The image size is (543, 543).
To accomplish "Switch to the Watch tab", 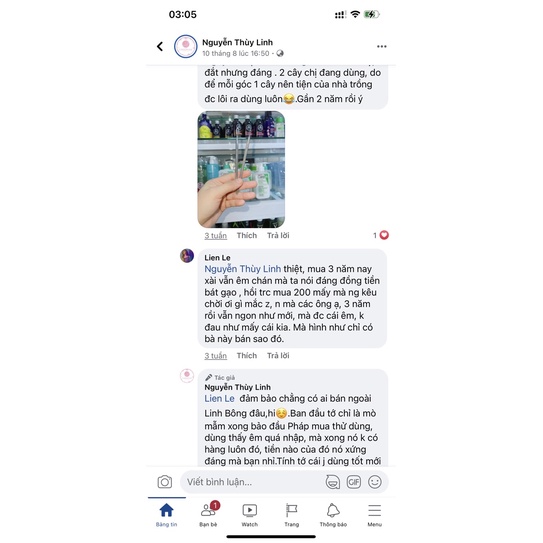I will pyautogui.click(x=250, y=515).
